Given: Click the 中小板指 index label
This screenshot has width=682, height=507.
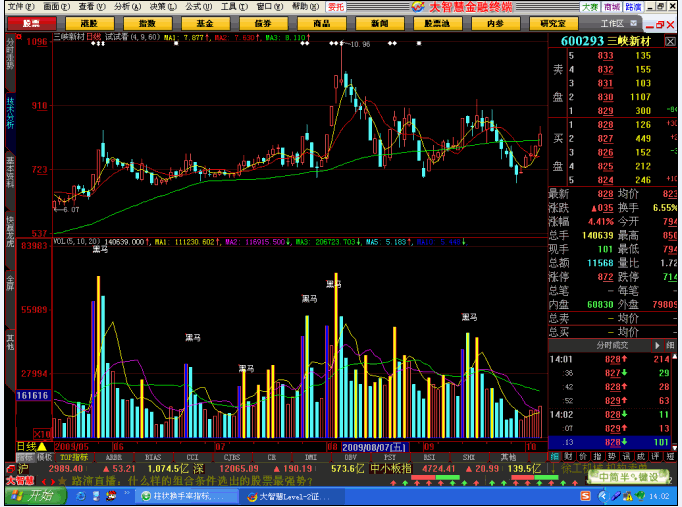Looking at the screenshot, I should click(x=391, y=469).
